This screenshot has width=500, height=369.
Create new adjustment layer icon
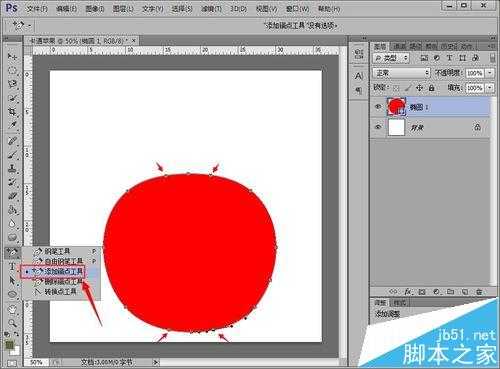point(436,292)
